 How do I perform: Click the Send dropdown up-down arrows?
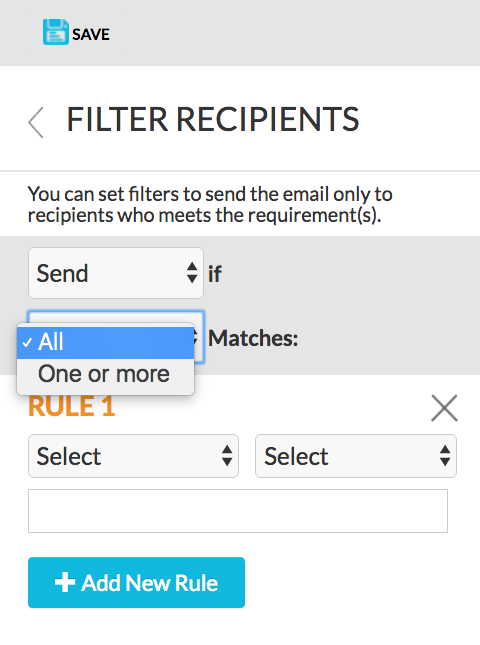click(192, 273)
